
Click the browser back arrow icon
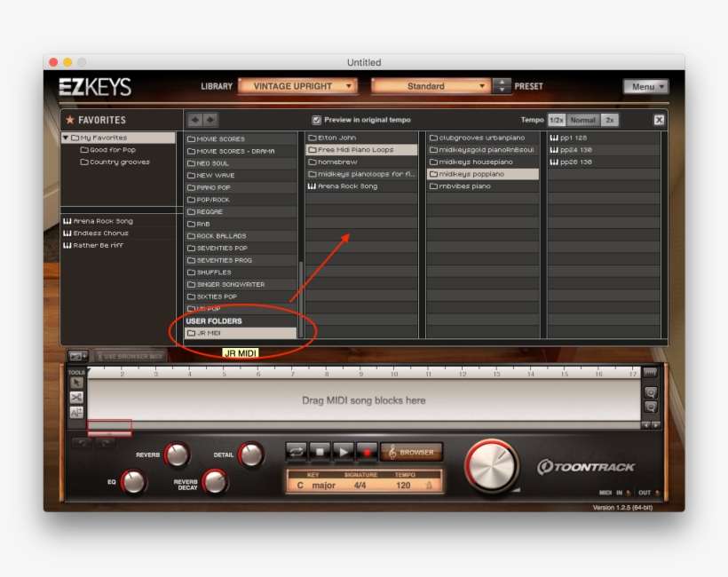tap(194, 120)
